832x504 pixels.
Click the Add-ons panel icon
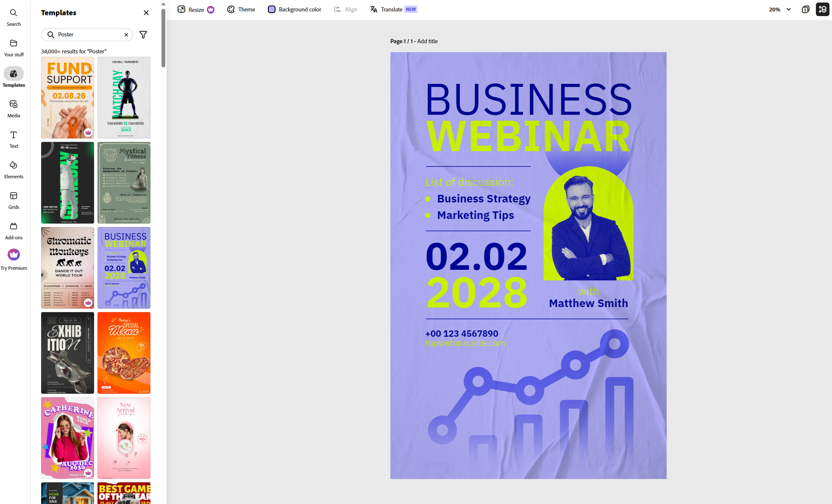point(14,226)
